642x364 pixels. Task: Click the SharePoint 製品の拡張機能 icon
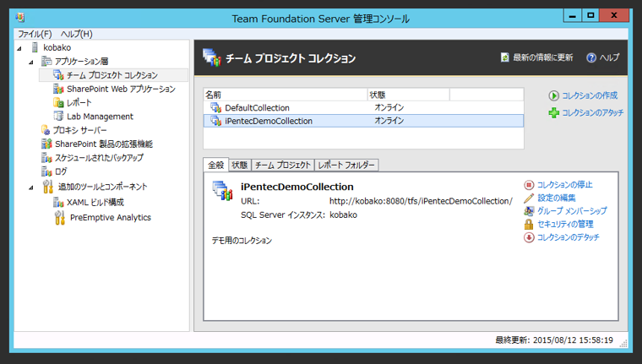(x=46, y=144)
